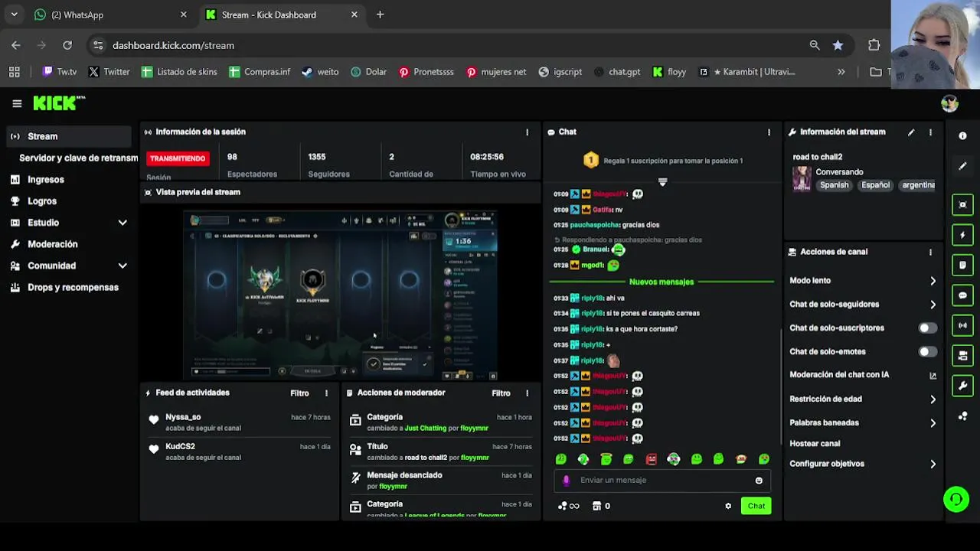This screenshot has height=551, width=980.
Task: Click the Nuevos mensajes divider label
Action: click(x=661, y=282)
